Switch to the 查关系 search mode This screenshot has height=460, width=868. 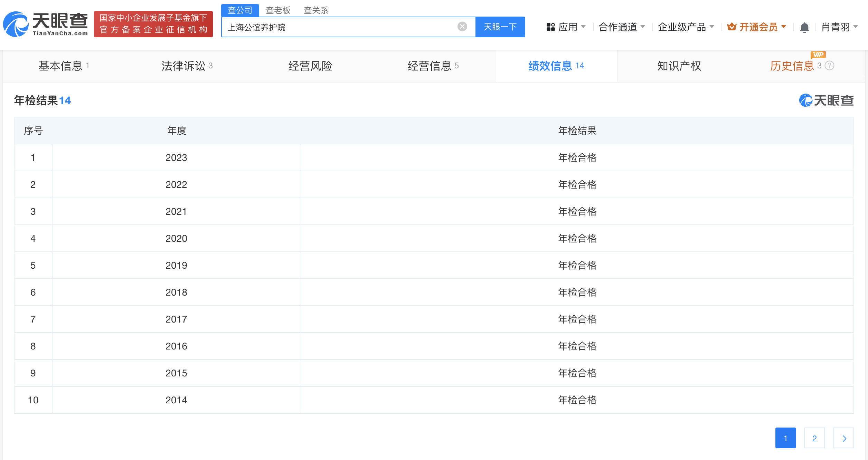click(x=316, y=10)
